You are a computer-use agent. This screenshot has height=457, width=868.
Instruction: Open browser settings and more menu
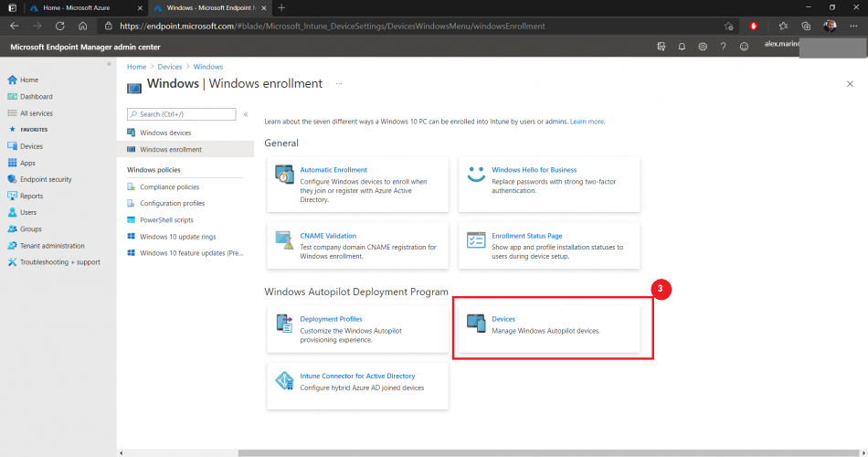point(853,26)
